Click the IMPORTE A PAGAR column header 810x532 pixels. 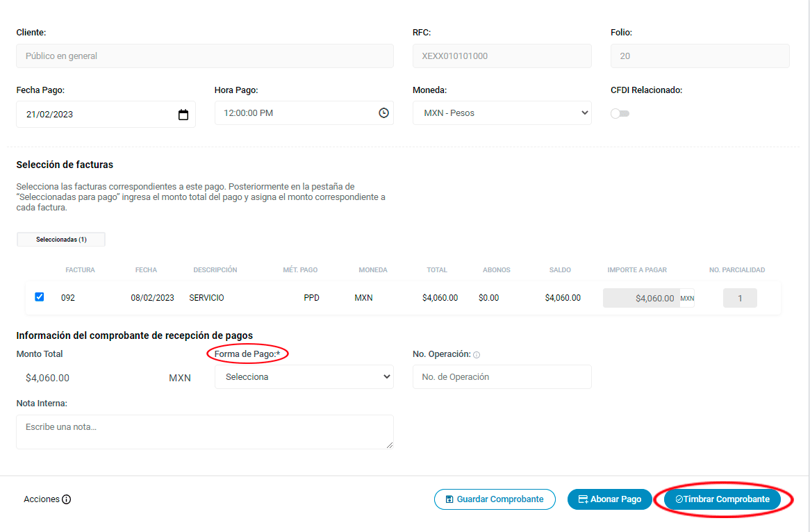coord(637,270)
